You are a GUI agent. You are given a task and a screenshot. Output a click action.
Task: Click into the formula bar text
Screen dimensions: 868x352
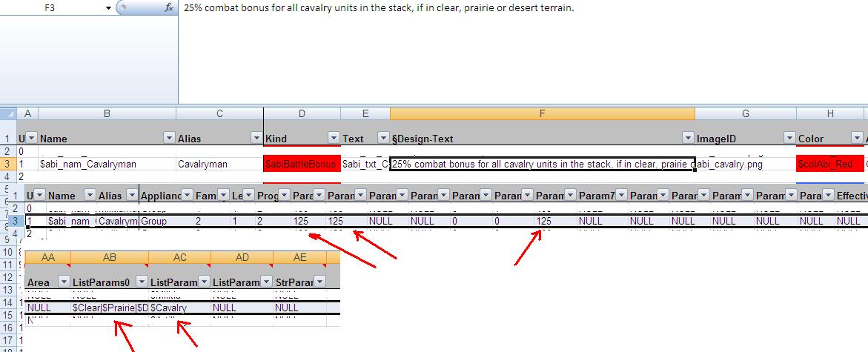click(445, 7)
